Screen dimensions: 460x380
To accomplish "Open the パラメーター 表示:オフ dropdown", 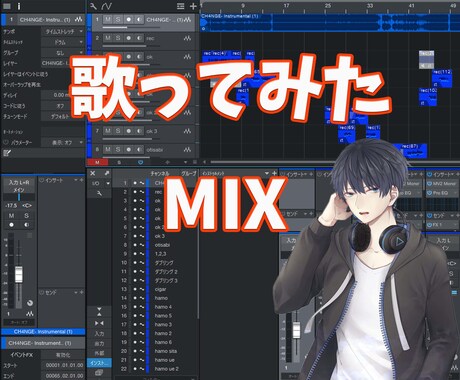I will 63,142.
